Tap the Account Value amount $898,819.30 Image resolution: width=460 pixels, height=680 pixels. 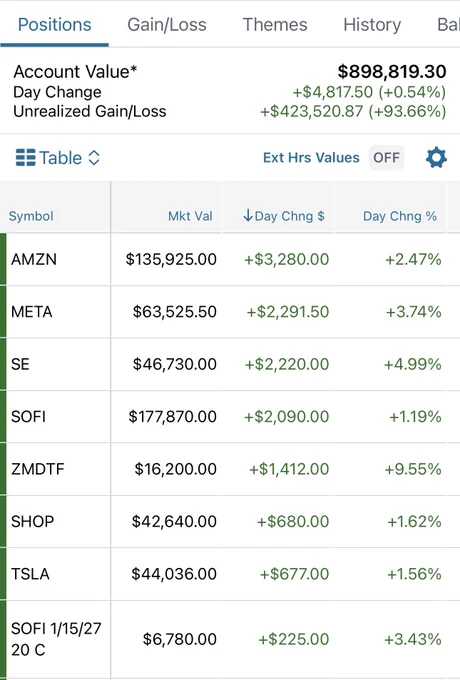click(x=392, y=72)
